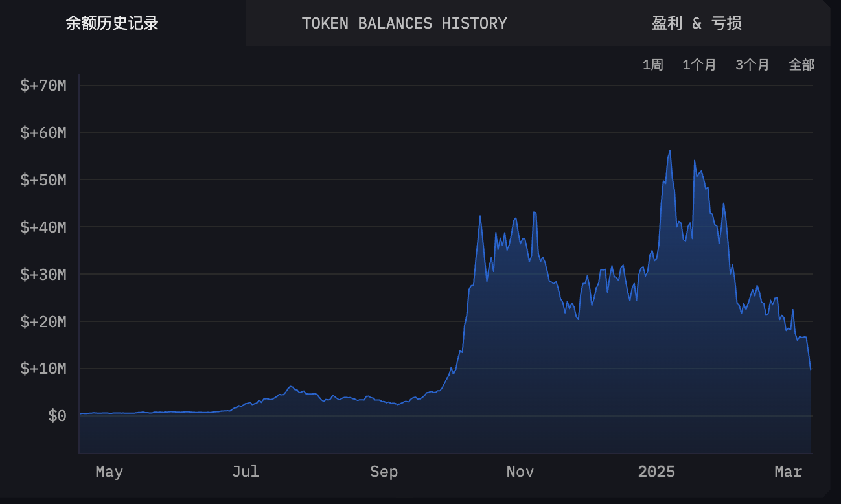Click the $+20M y-axis label
841x504 pixels.
(x=43, y=322)
